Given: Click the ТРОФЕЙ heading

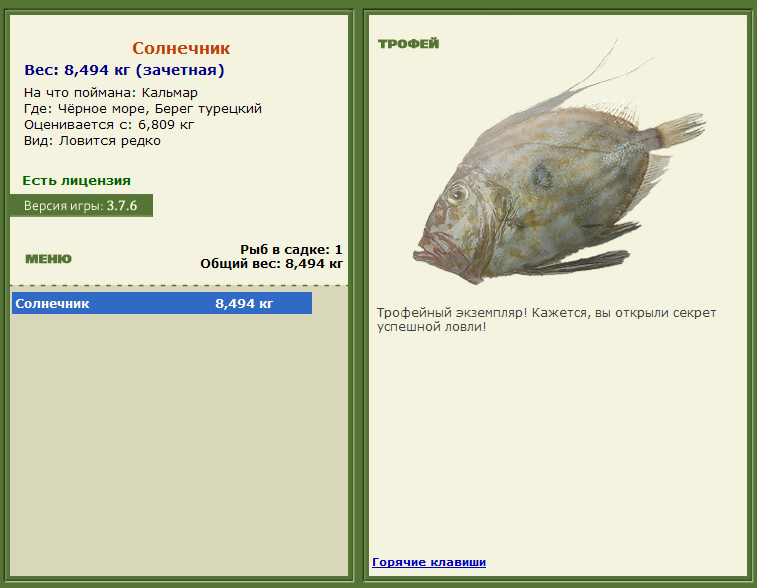Looking at the screenshot, I should tap(408, 44).
